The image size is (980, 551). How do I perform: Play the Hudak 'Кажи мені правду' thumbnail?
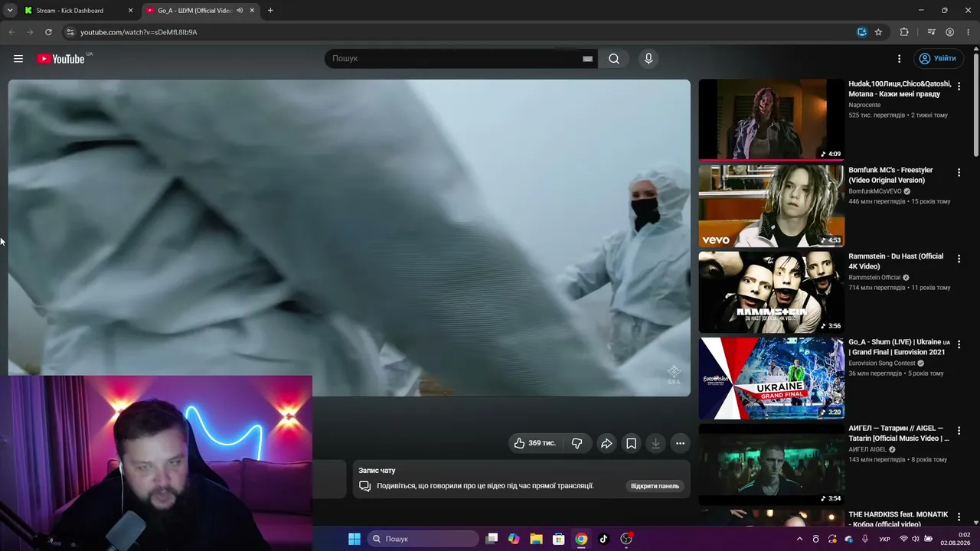(772, 119)
